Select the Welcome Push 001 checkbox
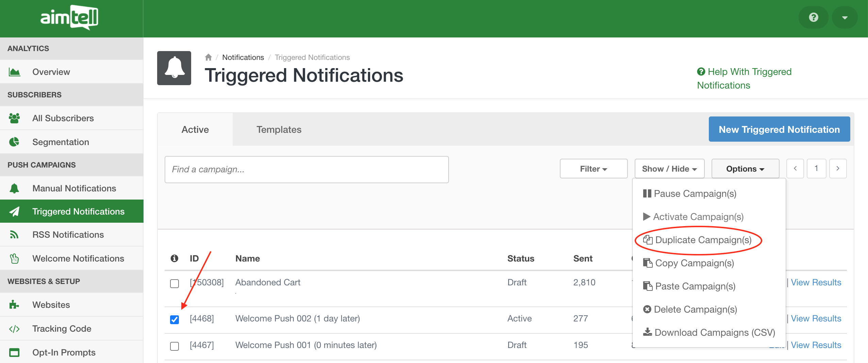 [x=174, y=346]
